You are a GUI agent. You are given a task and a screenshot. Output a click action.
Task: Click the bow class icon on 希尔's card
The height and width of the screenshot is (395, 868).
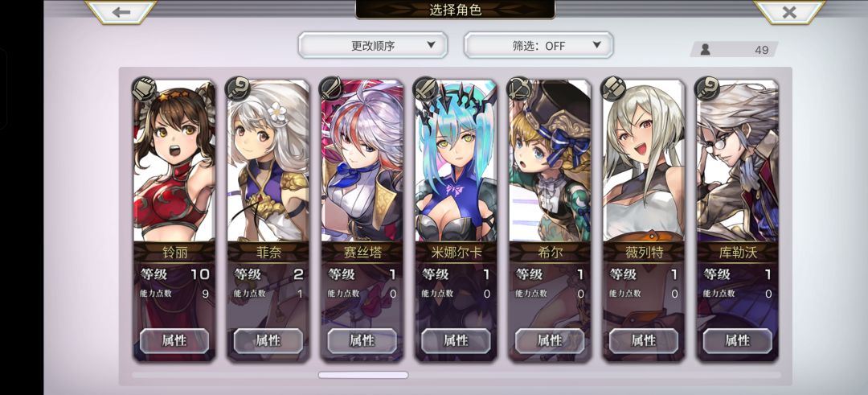519,88
